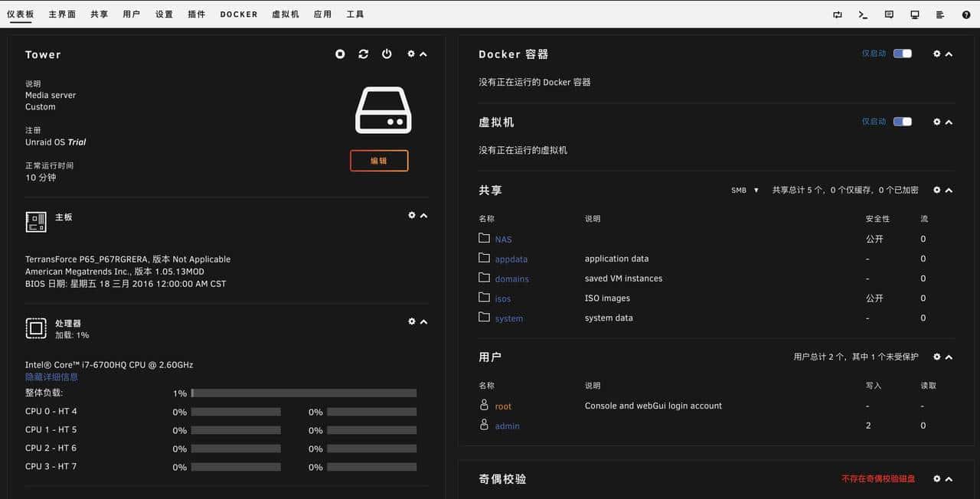The width and height of the screenshot is (980, 499).
Task: Click the help icon in the top bar
Action: [x=965, y=14]
